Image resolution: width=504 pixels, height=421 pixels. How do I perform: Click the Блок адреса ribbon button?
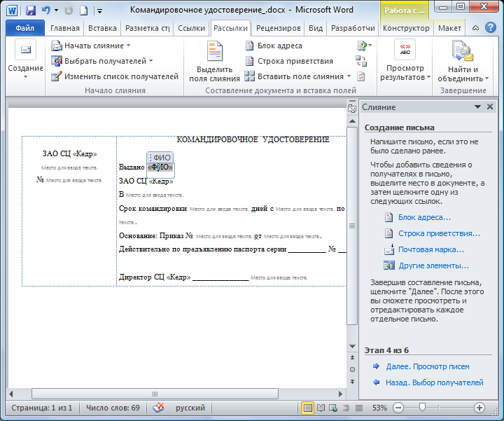pos(274,46)
